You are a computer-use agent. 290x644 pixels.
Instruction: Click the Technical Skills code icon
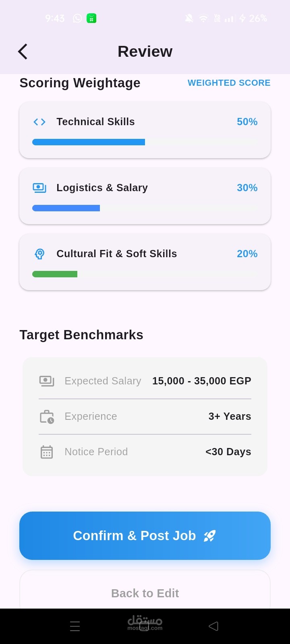click(x=39, y=122)
